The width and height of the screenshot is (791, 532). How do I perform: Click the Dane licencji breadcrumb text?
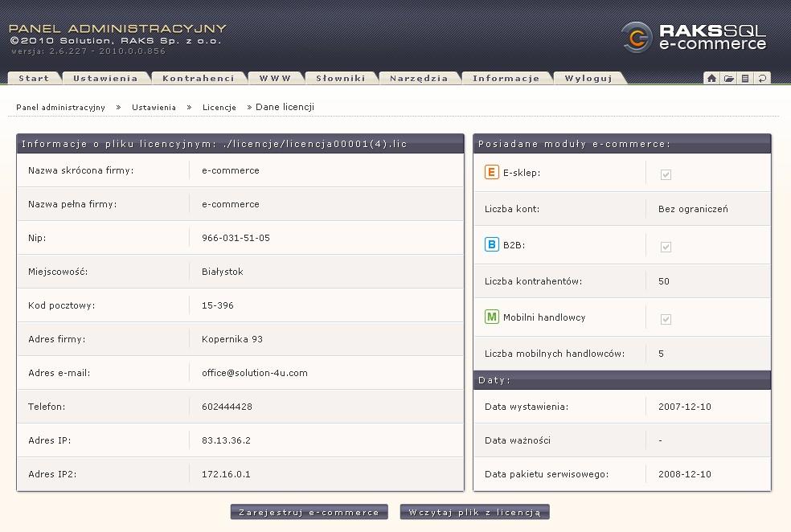pos(285,107)
